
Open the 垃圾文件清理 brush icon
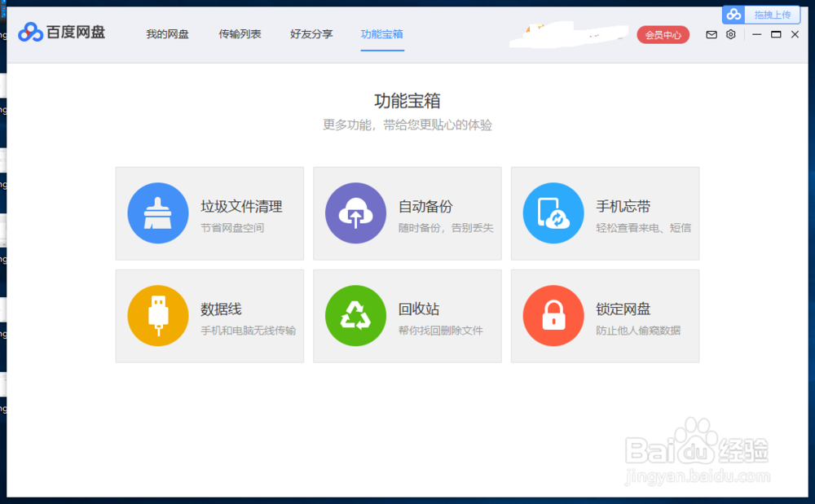158,213
